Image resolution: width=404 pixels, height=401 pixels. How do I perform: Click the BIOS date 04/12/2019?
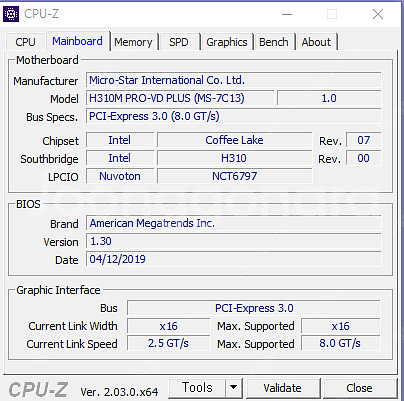233,259
